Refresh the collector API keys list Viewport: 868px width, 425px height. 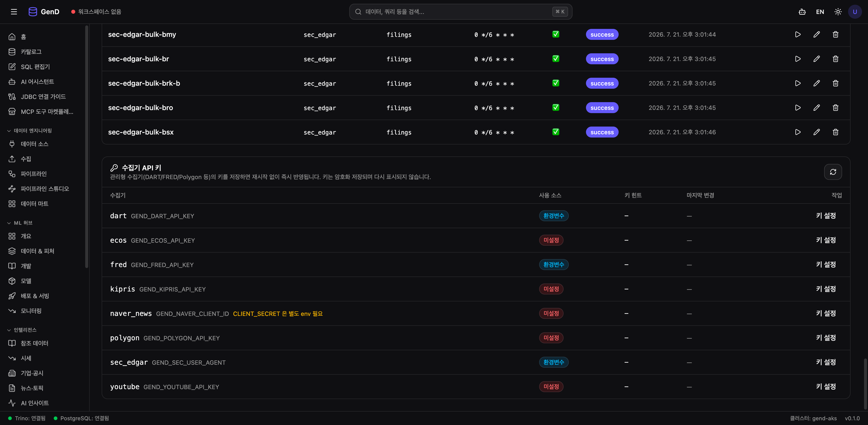pos(833,172)
